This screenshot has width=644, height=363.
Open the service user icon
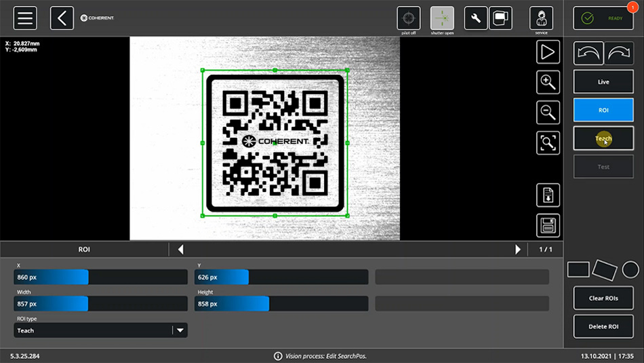point(540,18)
